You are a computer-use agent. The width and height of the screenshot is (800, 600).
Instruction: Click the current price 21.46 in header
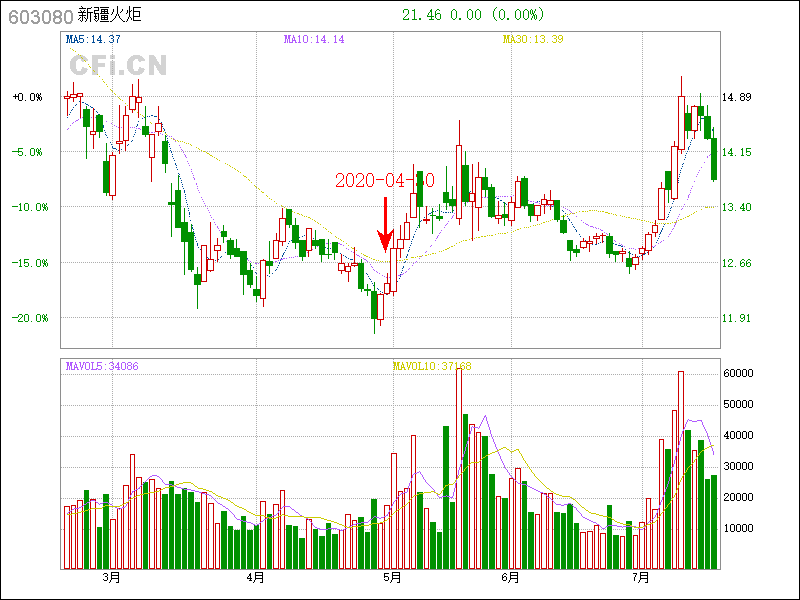click(x=421, y=15)
